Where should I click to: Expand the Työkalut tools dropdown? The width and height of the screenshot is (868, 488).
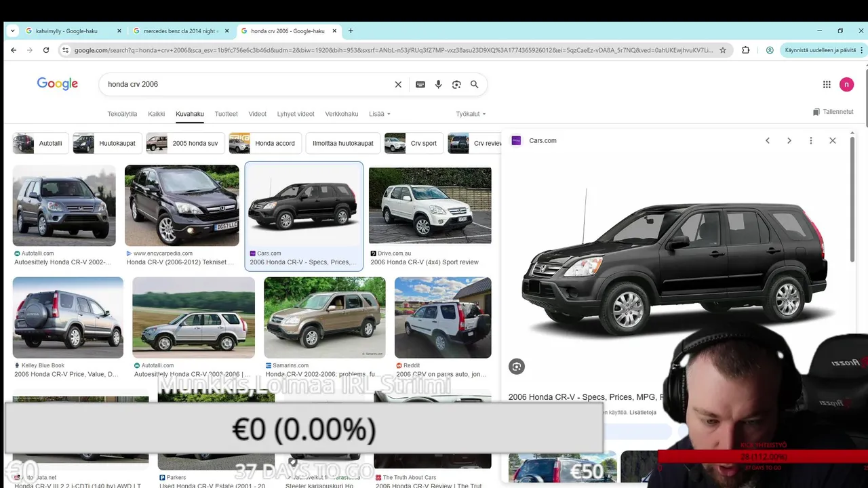tap(471, 114)
